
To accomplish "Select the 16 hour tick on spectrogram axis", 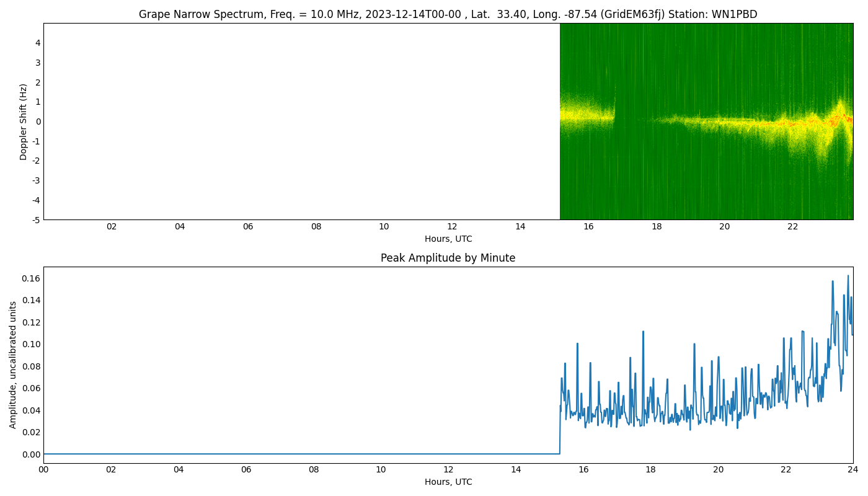I will [x=588, y=226].
